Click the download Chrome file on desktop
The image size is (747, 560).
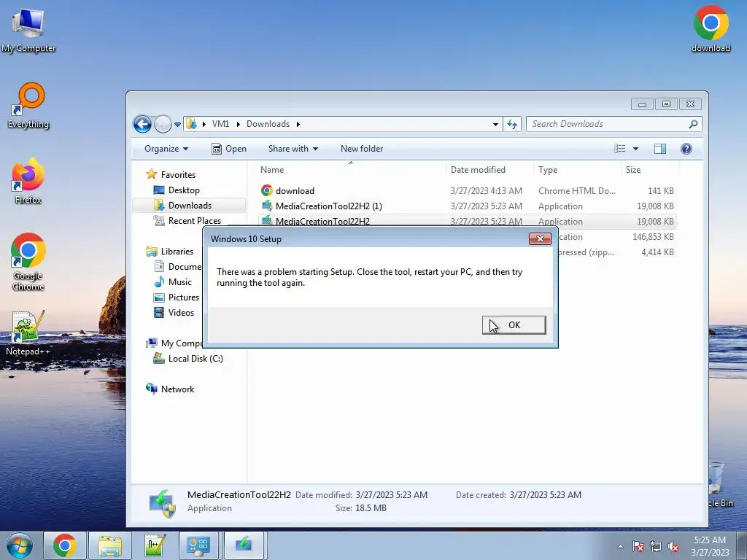(711, 28)
